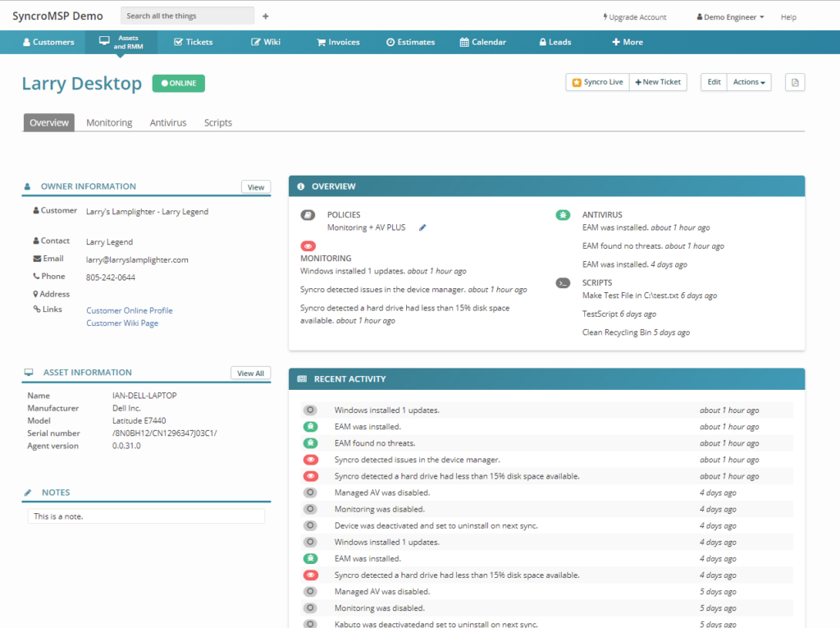Open the Tickets section in the navbar
The width and height of the screenshot is (840, 628).
click(x=193, y=41)
